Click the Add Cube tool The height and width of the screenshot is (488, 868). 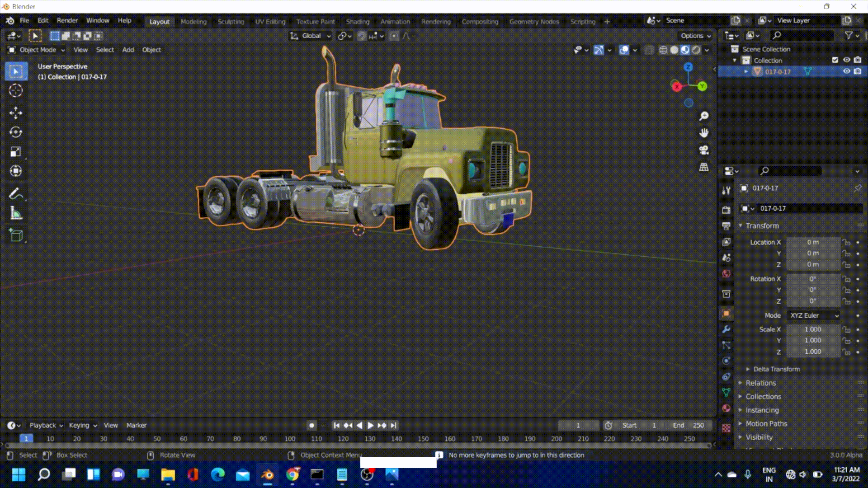(16, 235)
